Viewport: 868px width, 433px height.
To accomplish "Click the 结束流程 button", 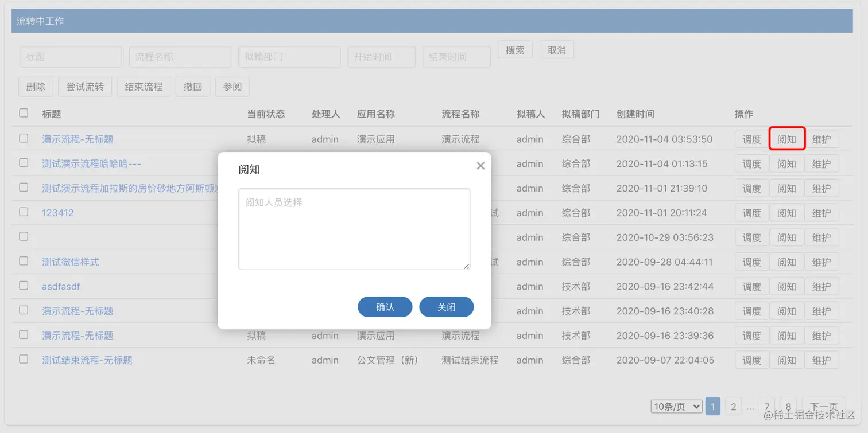I will tap(144, 87).
